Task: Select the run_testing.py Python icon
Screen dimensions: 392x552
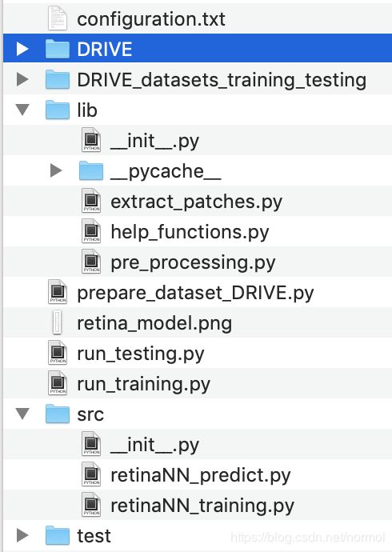Action: pos(58,353)
